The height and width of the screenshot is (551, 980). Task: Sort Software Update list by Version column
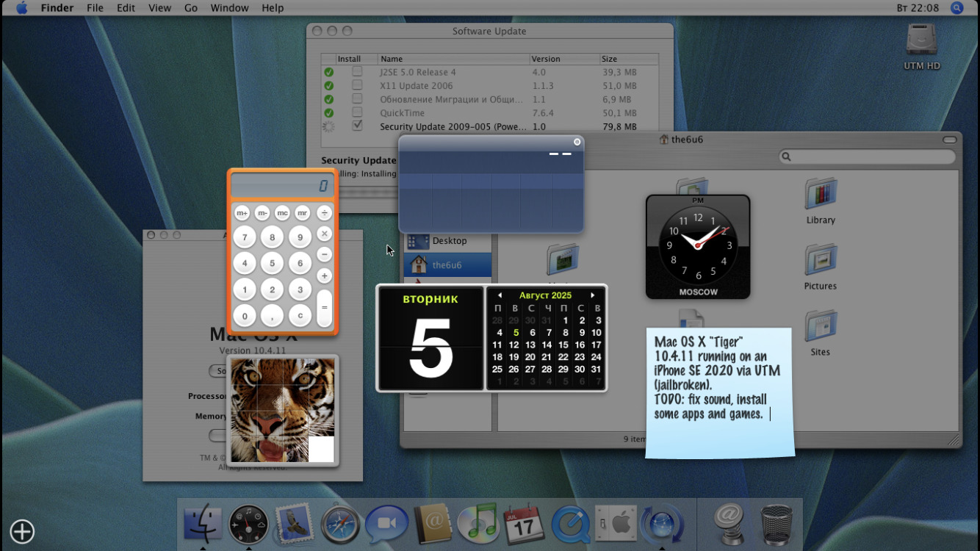(x=564, y=59)
